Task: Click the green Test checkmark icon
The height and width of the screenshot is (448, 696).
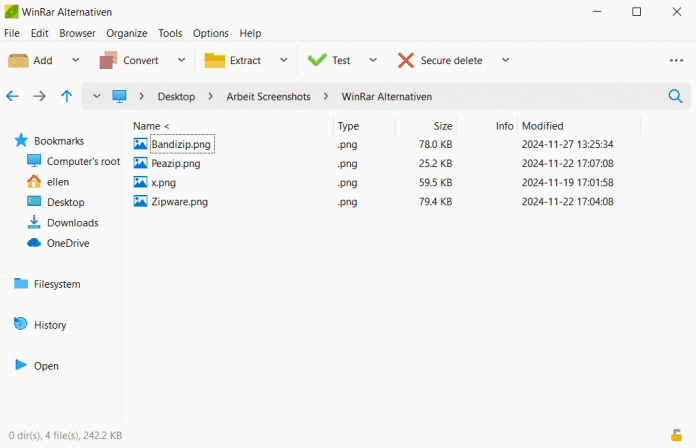Action: point(318,60)
